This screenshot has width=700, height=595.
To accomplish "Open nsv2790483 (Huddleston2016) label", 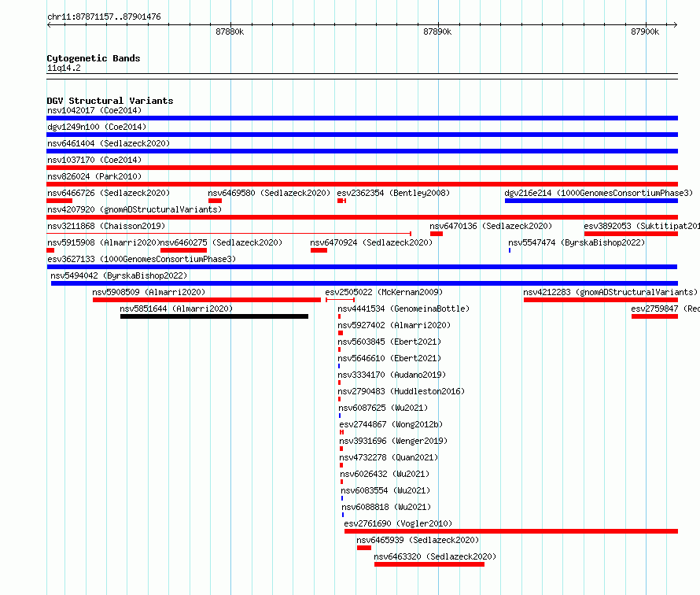I will [401, 391].
